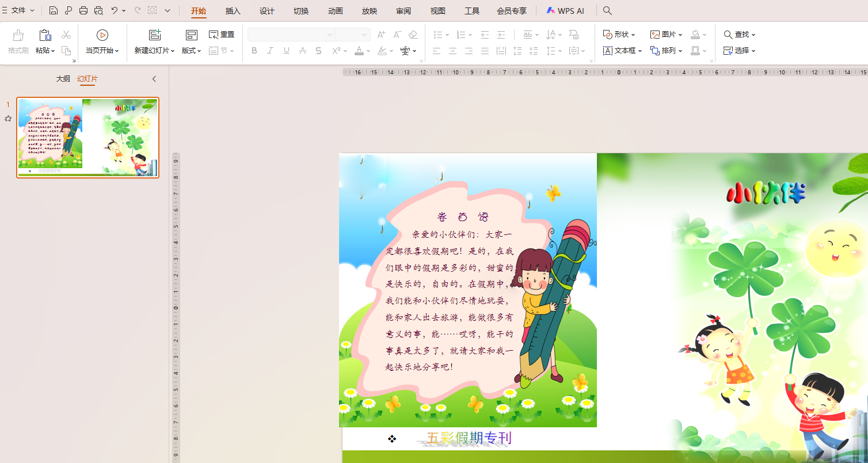Toggle bold formatting

tap(254, 51)
